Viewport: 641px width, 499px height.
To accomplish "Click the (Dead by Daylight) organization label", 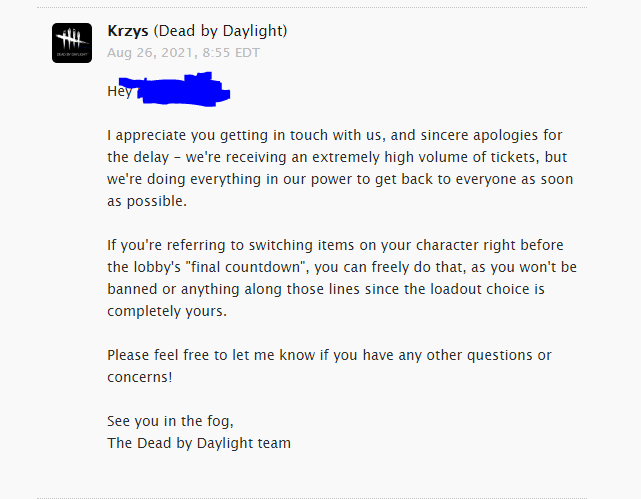I will click(220, 31).
